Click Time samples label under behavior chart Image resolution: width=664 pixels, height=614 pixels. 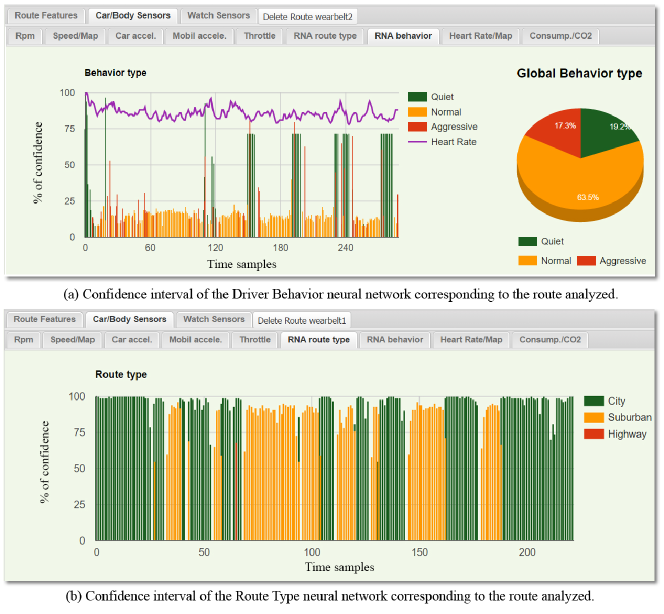(242, 264)
